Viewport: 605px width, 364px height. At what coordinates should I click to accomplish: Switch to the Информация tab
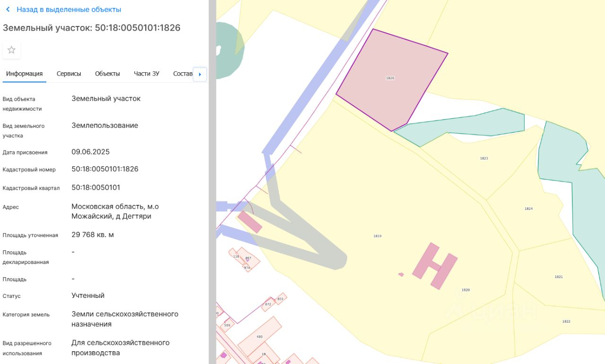[25, 74]
